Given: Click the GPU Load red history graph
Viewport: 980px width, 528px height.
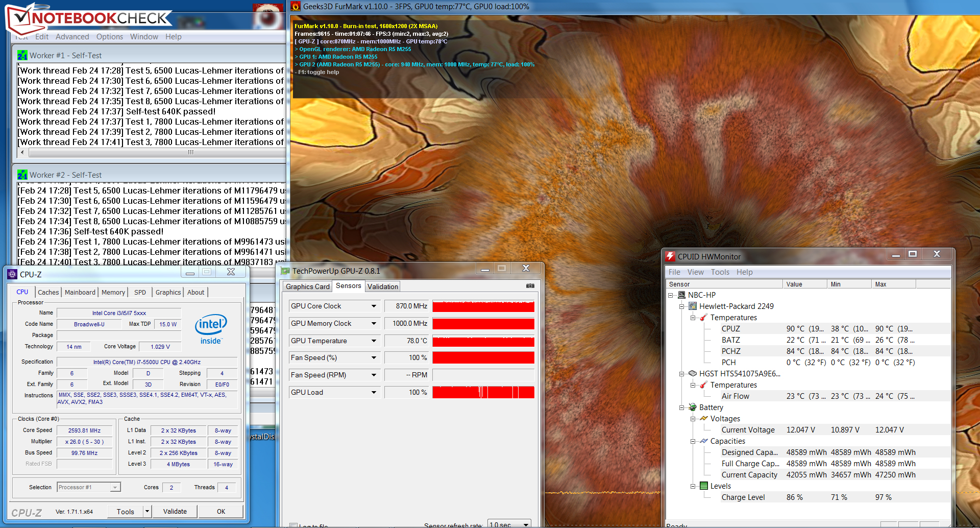Looking at the screenshot, I should pos(483,393).
